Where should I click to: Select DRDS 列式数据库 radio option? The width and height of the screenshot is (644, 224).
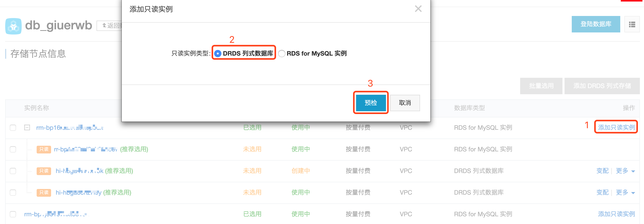tap(218, 54)
